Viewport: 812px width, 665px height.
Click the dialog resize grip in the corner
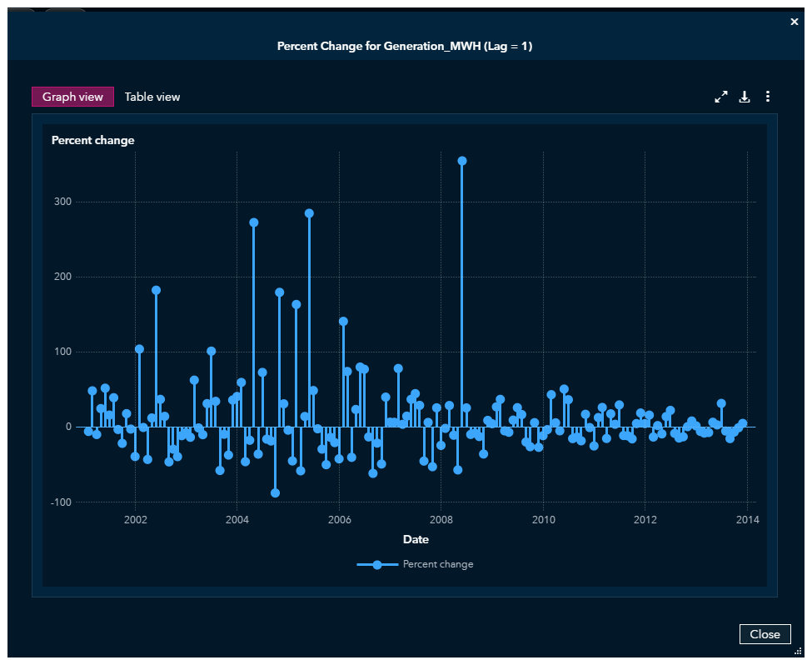click(798, 651)
